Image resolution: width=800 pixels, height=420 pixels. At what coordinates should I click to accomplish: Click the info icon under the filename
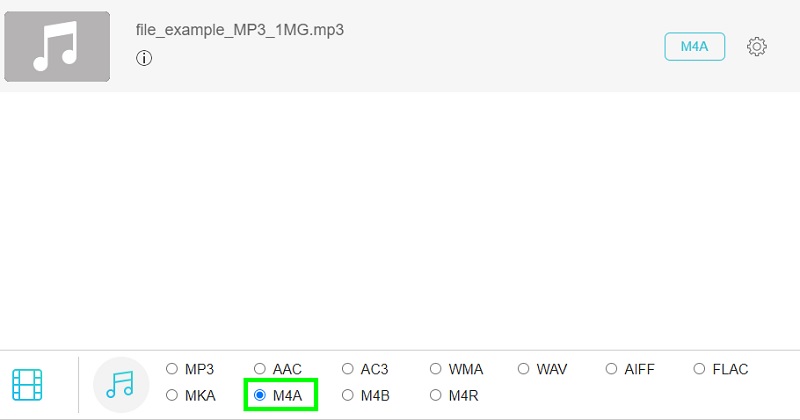click(144, 58)
